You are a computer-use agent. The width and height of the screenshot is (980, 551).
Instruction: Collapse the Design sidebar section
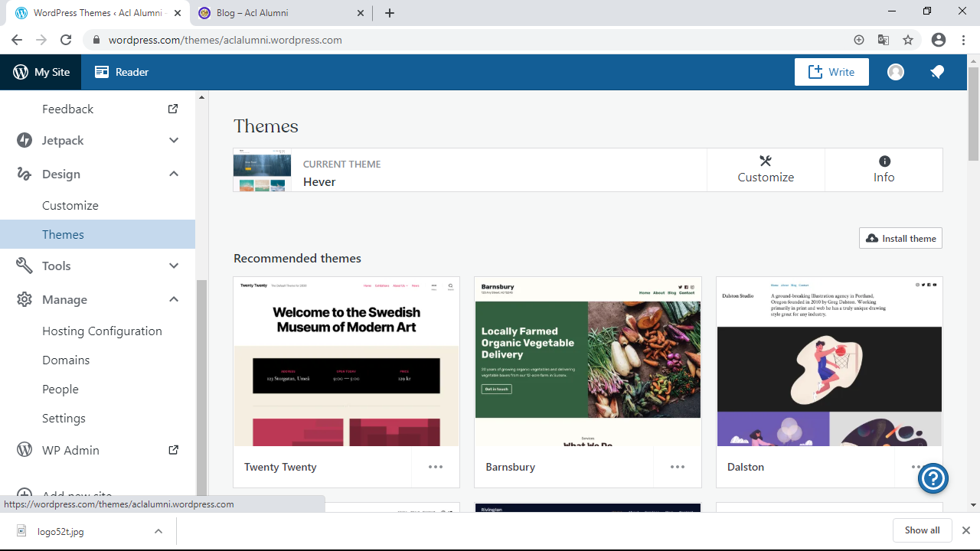coord(174,174)
